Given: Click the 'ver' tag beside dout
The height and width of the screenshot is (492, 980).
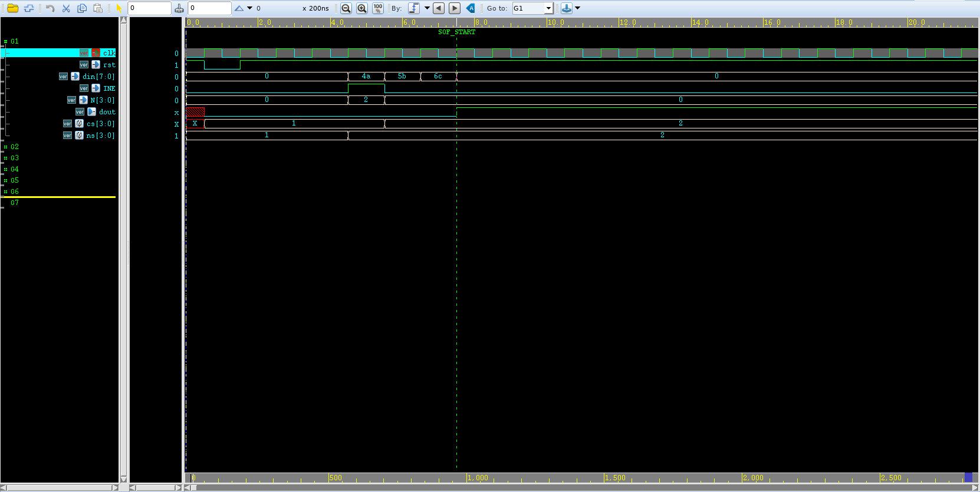Looking at the screenshot, I should pyautogui.click(x=80, y=112).
